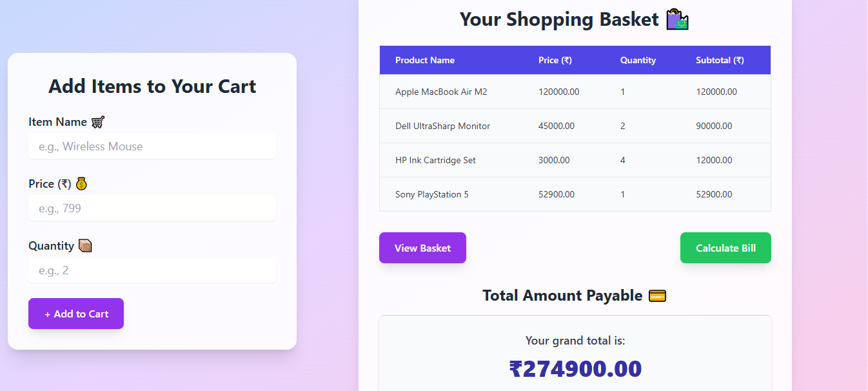Click the ₹274900.00 grand total amount
The image size is (868, 391).
(x=575, y=368)
